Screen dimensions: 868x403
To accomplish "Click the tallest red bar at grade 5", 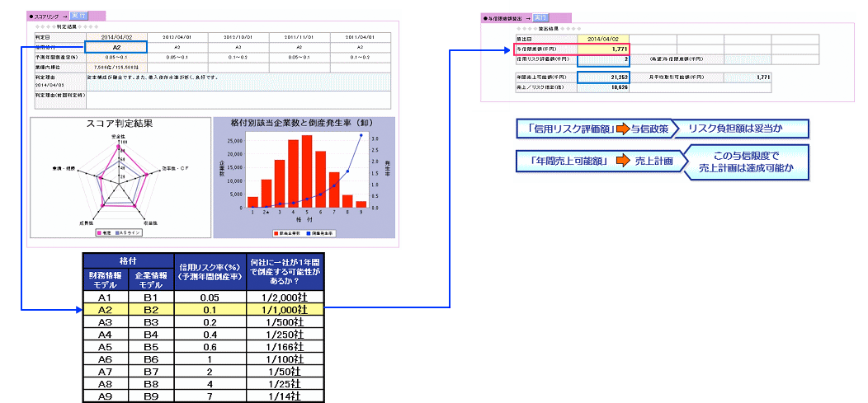I will point(307,171).
